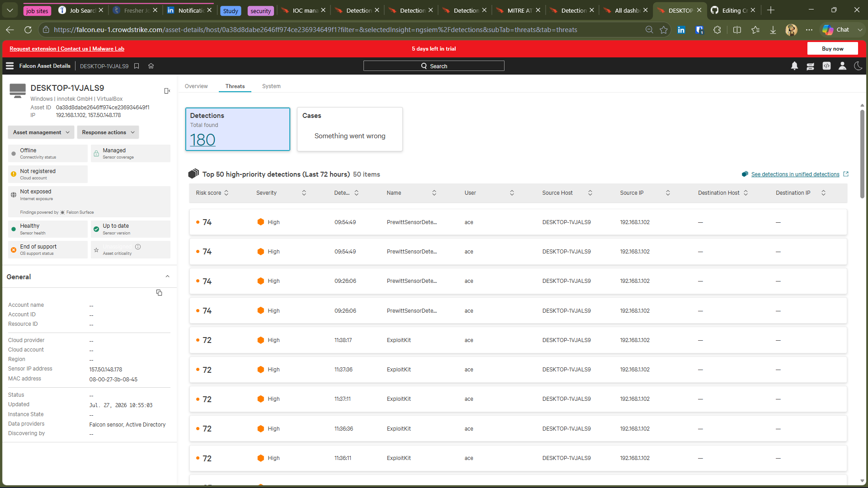
Task: Open browser extensions puzzle icon
Action: click(x=717, y=30)
